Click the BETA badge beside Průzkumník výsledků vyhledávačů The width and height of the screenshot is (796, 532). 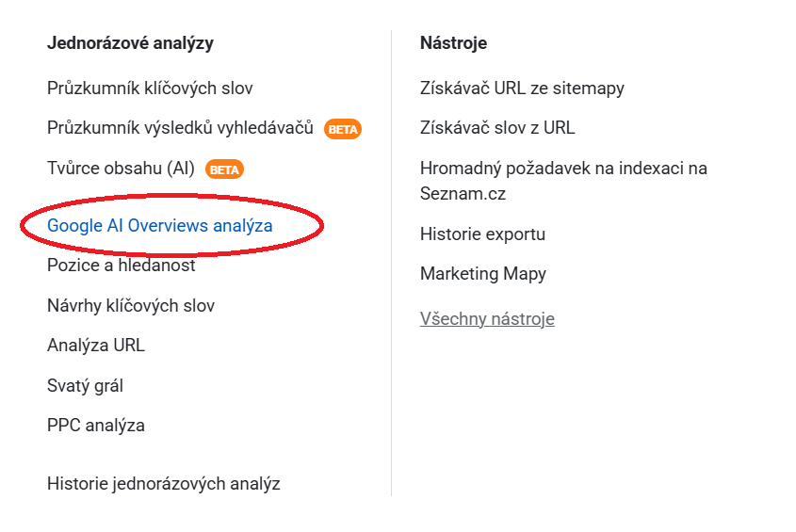[343, 129]
